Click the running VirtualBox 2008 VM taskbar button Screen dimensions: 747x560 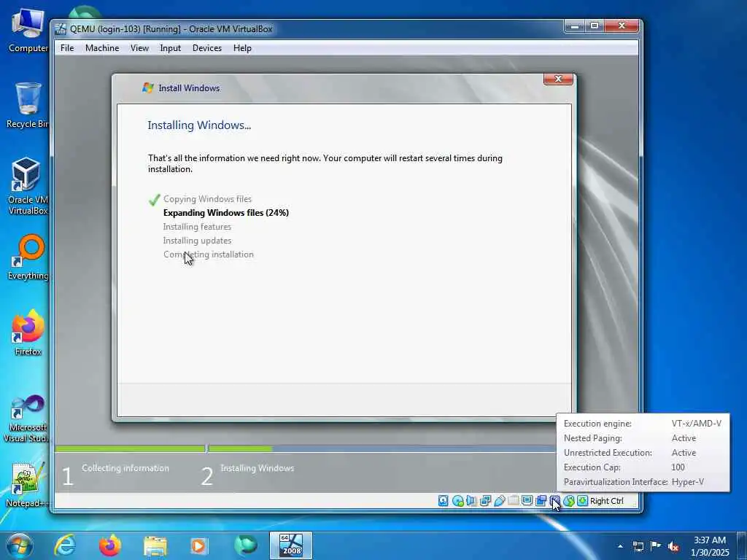tap(291, 545)
